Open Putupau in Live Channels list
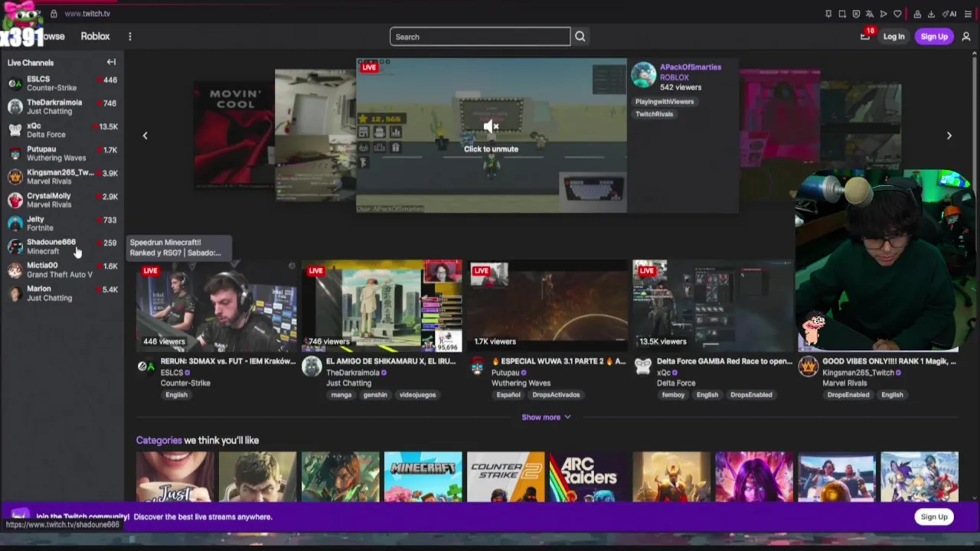The image size is (980, 551). [x=63, y=153]
